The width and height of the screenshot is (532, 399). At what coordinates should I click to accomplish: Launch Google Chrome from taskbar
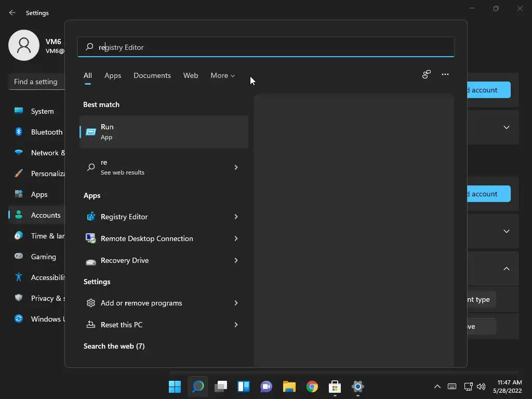(312, 387)
